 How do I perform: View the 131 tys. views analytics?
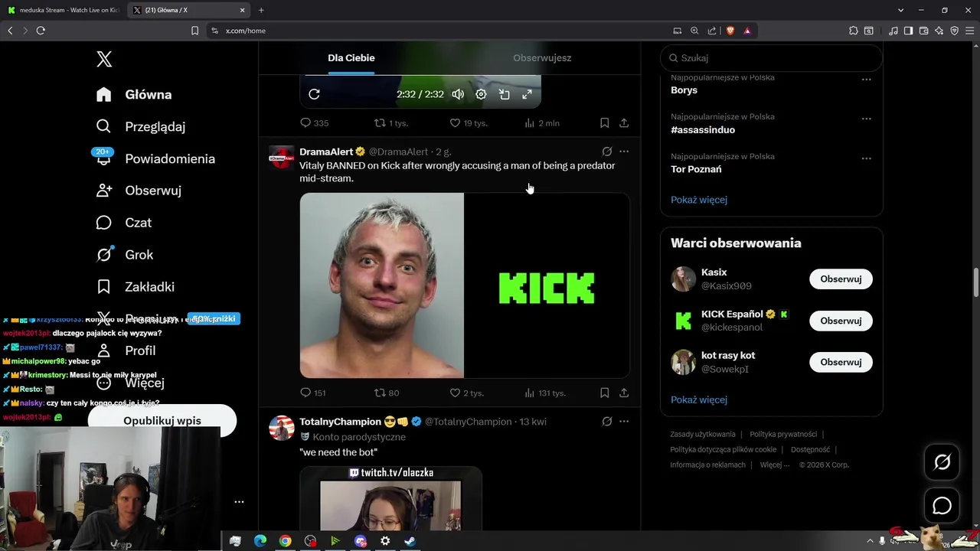pyautogui.click(x=545, y=393)
